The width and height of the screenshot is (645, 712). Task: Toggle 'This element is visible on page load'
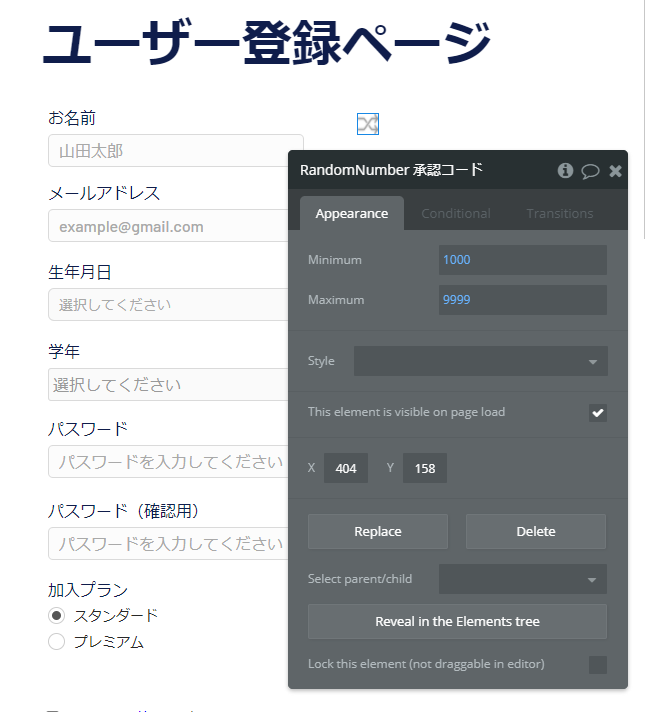(598, 413)
